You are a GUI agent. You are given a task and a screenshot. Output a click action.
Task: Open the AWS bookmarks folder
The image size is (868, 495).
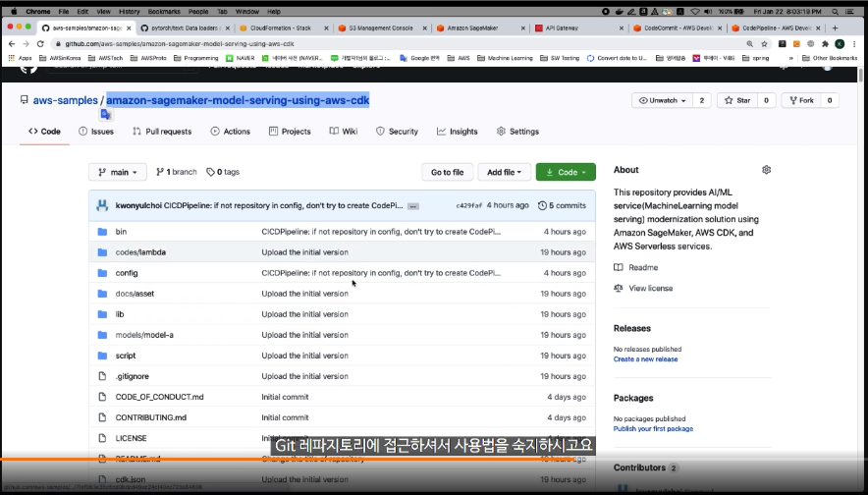pyautogui.click(x=459, y=58)
